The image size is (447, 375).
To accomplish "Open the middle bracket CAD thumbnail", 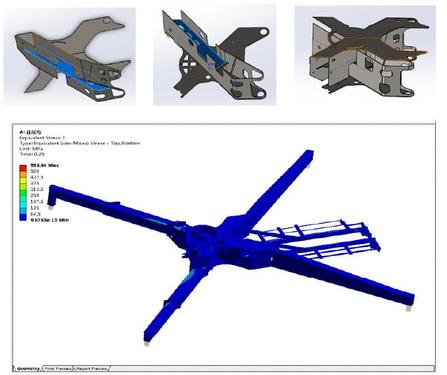I will (x=215, y=55).
